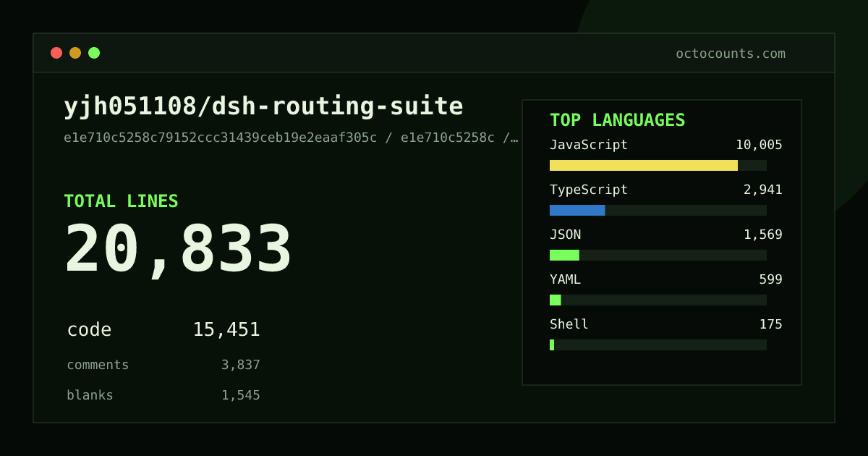Click the JavaScript language label
This screenshot has width=868, height=456.
589,145
